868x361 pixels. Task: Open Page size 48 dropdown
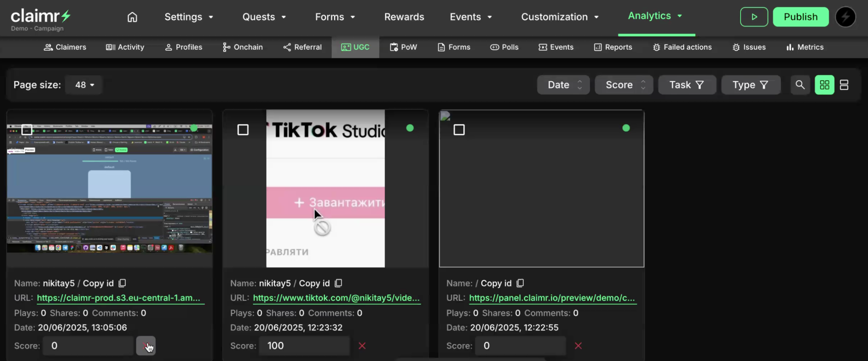pyautogui.click(x=84, y=85)
